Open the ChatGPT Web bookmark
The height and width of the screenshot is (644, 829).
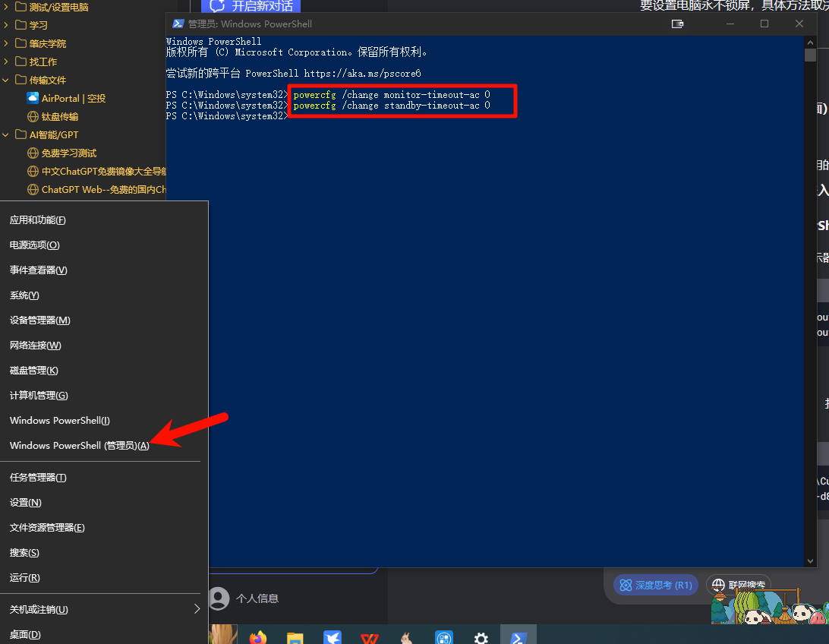pyautogui.click(x=103, y=189)
